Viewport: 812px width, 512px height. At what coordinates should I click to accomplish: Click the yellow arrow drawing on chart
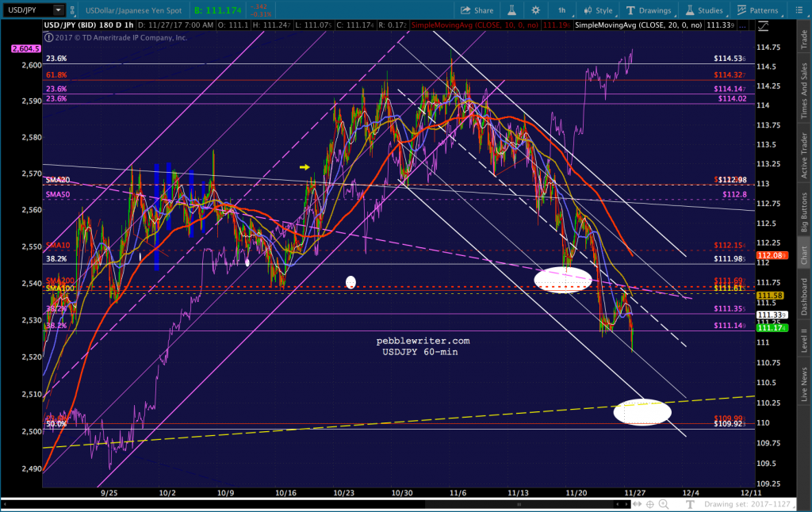[x=304, y=166]
